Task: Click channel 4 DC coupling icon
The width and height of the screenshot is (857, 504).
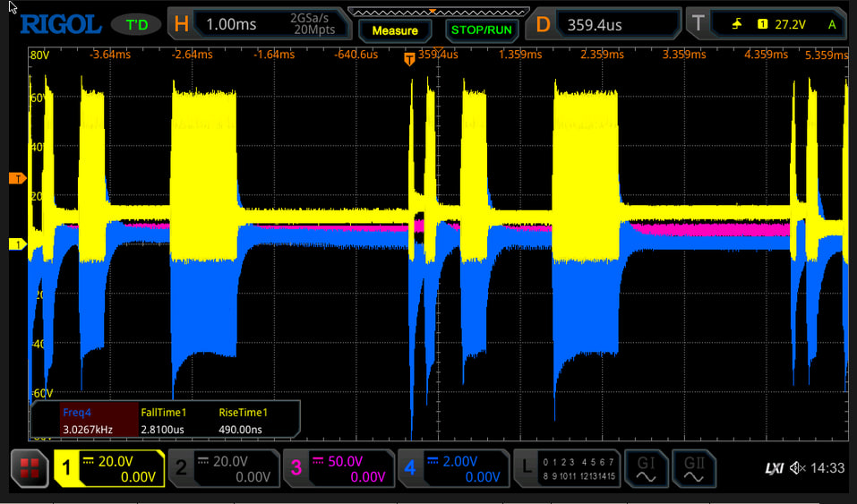Action: pos(433,461)
